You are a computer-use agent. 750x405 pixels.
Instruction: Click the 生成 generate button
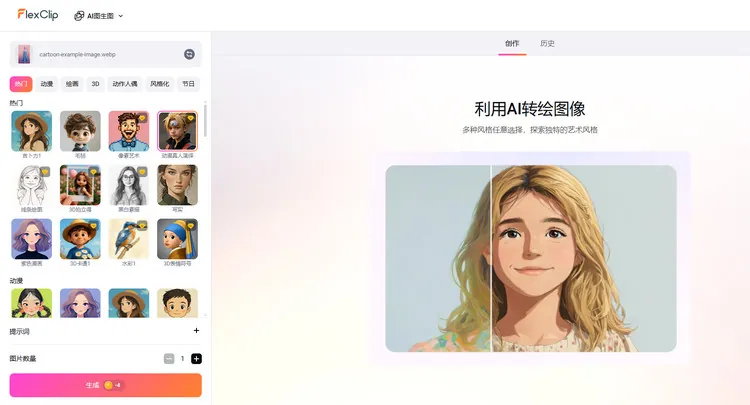coord(106,385)
